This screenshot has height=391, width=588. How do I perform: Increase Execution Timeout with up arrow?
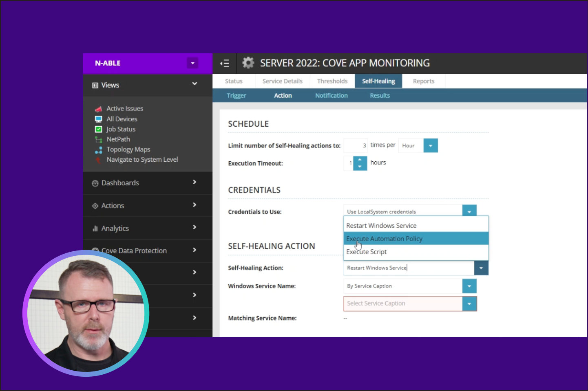[360, 160]
